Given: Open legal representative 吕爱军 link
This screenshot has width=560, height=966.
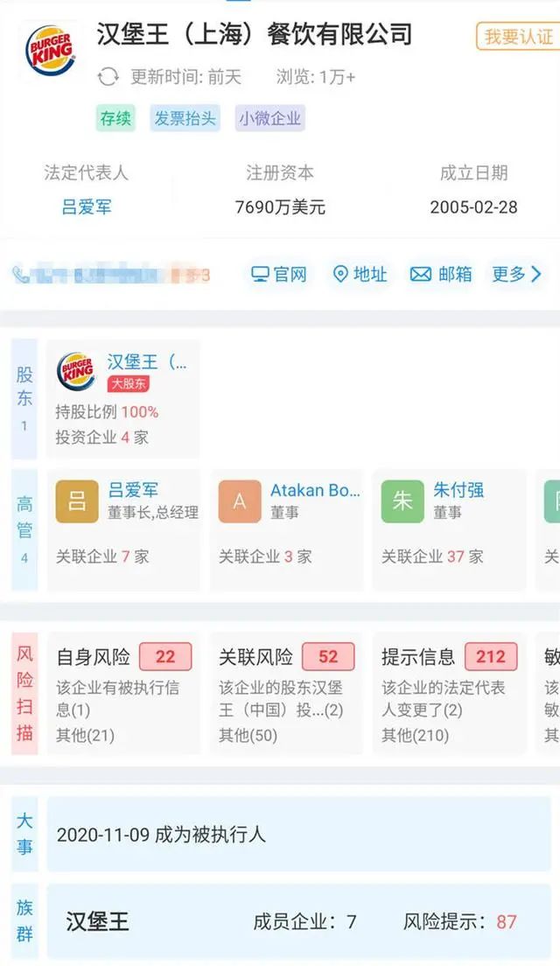Looking at the screenshot, I should click(86, 207).
